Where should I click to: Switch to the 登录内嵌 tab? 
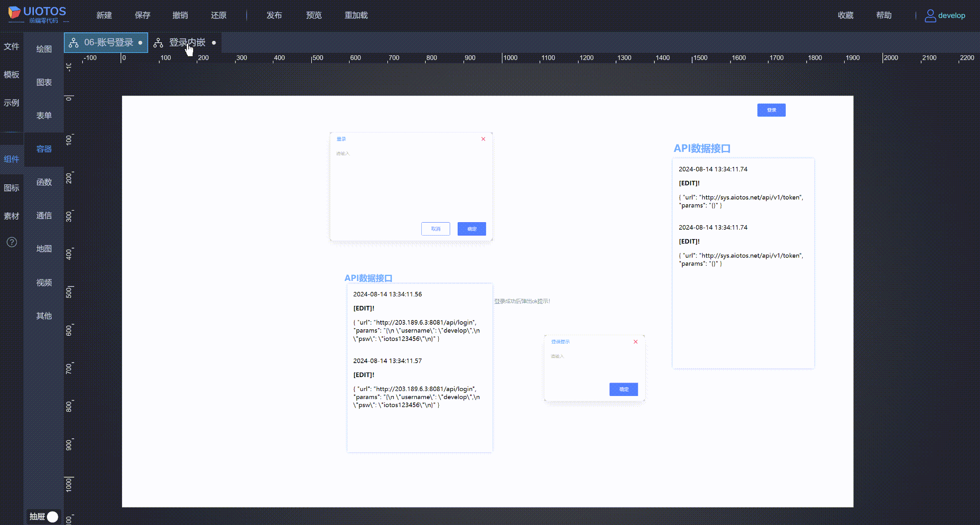(185, 43)
